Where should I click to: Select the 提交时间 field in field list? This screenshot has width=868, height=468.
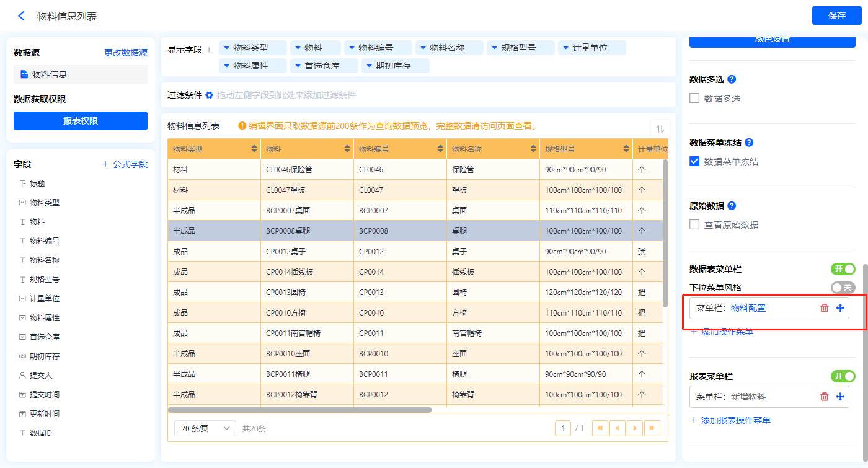(x=45, y=395)
